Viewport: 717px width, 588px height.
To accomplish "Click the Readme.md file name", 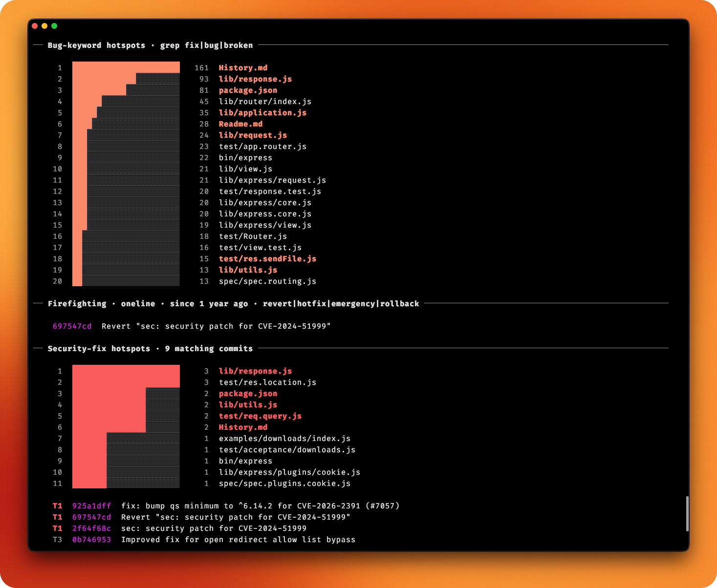I will [x=240, y=124].
